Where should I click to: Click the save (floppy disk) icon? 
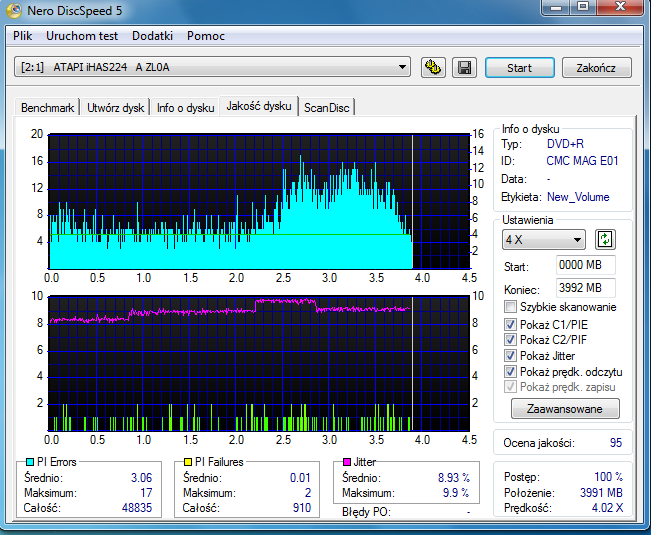coord(464,67)
